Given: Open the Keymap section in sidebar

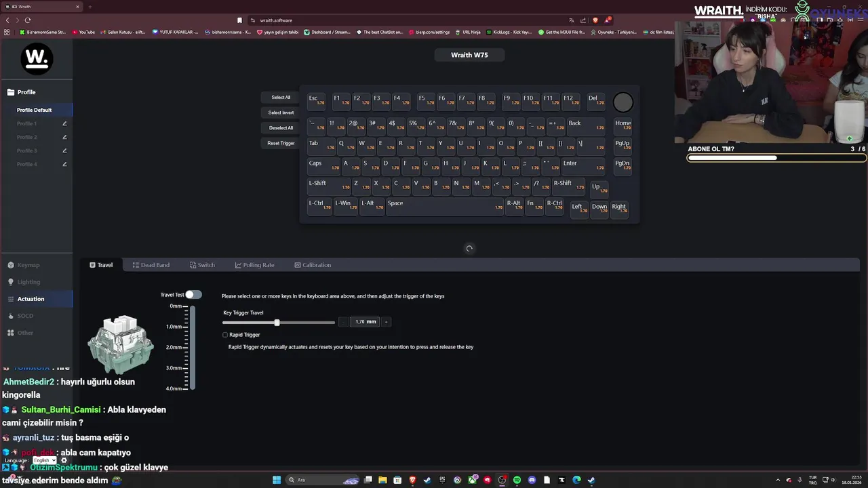Looking at the screenshot, I should [36, 265].
